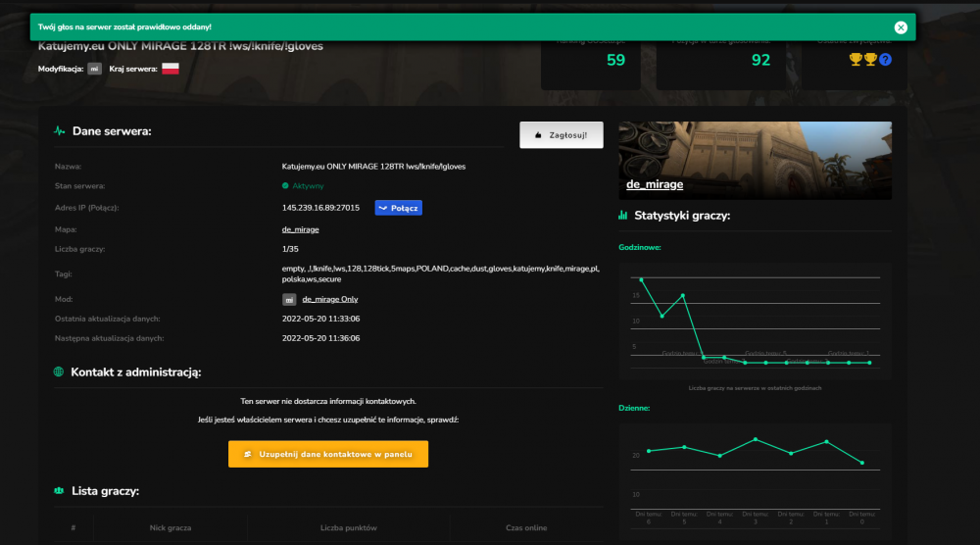Image resolution: width=980 pixels, height=545 pixels.
Task: Click the de_mirage label on map thumbnail
Action: [655, 184]
